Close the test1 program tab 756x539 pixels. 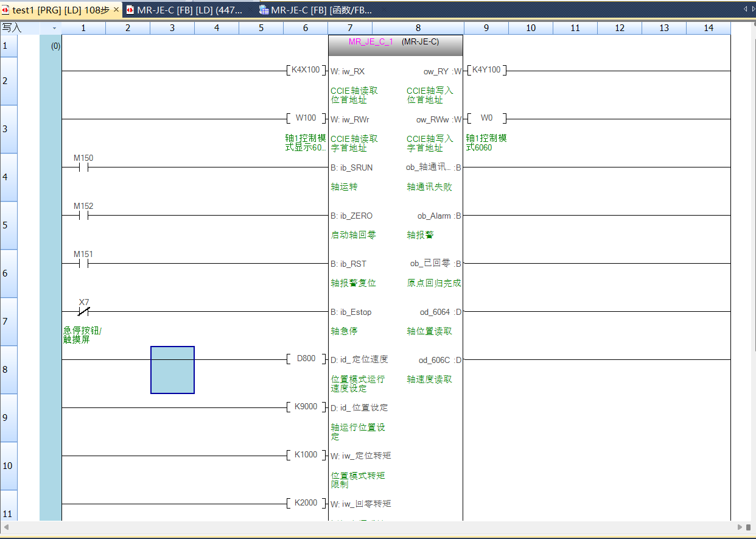116,10
